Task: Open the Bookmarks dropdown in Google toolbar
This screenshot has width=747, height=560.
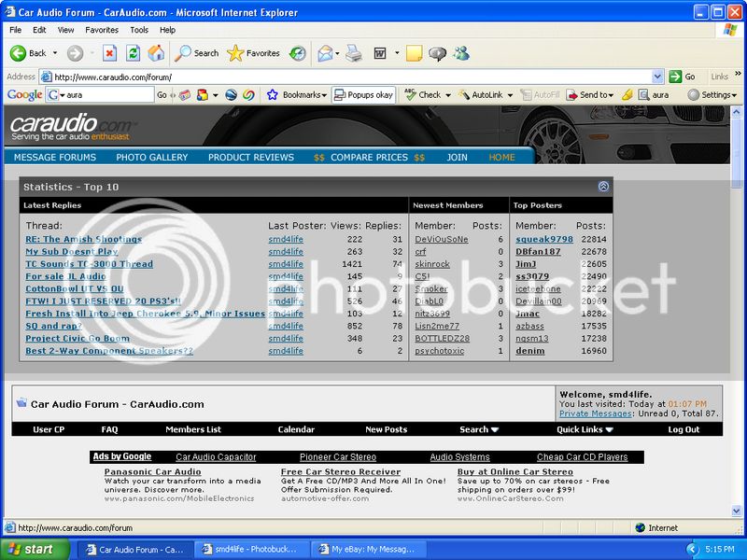Action: 324,95
